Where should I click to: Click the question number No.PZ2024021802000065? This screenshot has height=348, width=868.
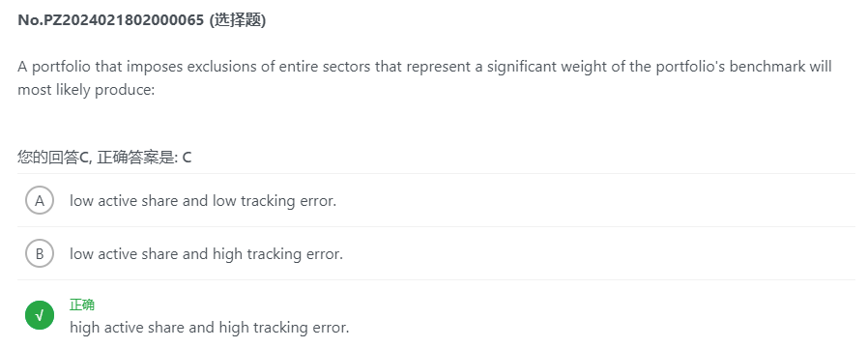[111, 20]
